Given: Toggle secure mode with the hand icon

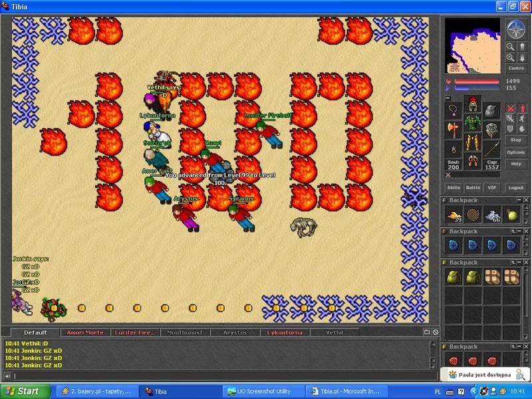Looking at the screenshot, I should (x=522, y=129).
